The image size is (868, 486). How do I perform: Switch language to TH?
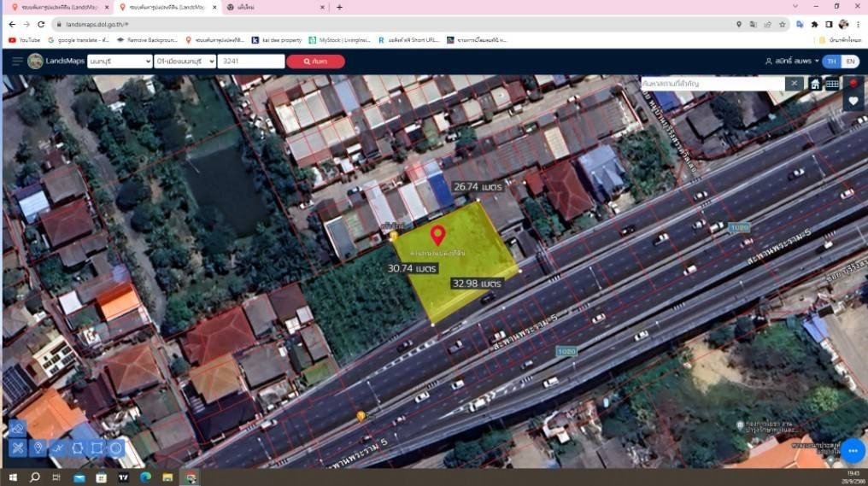pyautogui.click(x=831, y=61)
